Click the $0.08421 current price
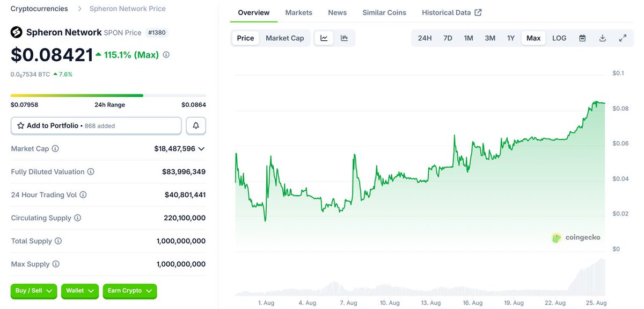This screenshot has height=309, width=644. (52, 55)
